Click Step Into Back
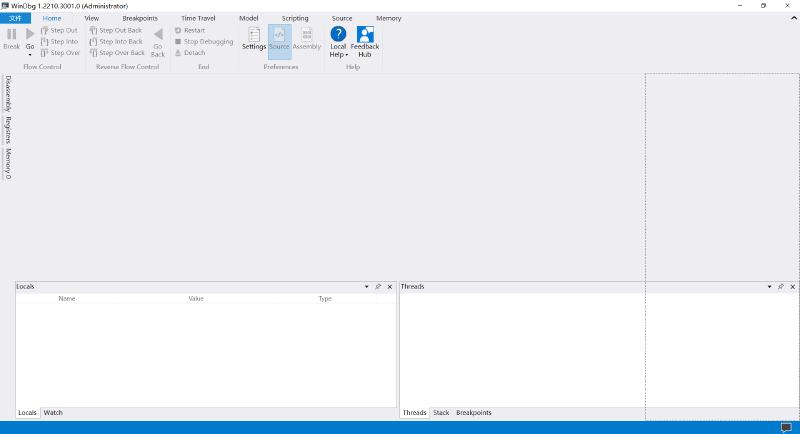The image size is (800, 434). click(x=116, y=41)
